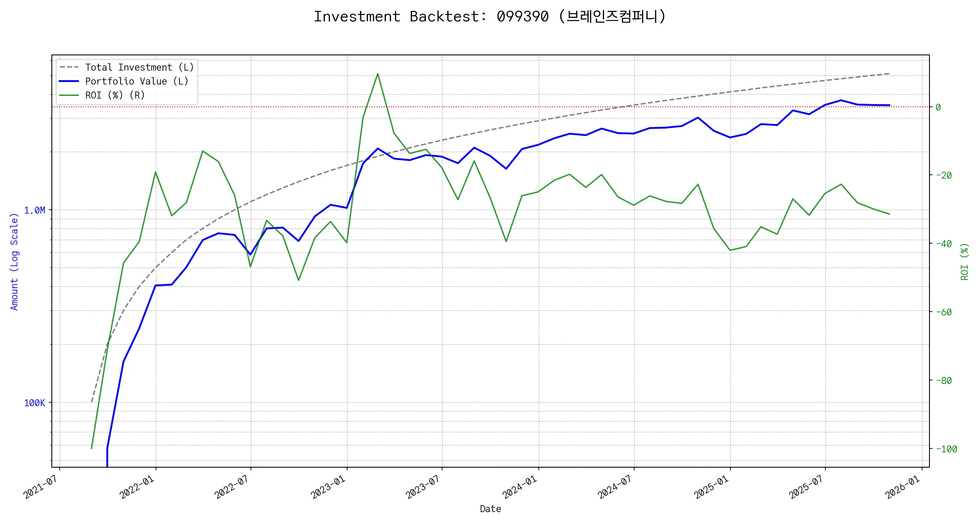Click the blue Portfolio Value legend line

point(69,82)
